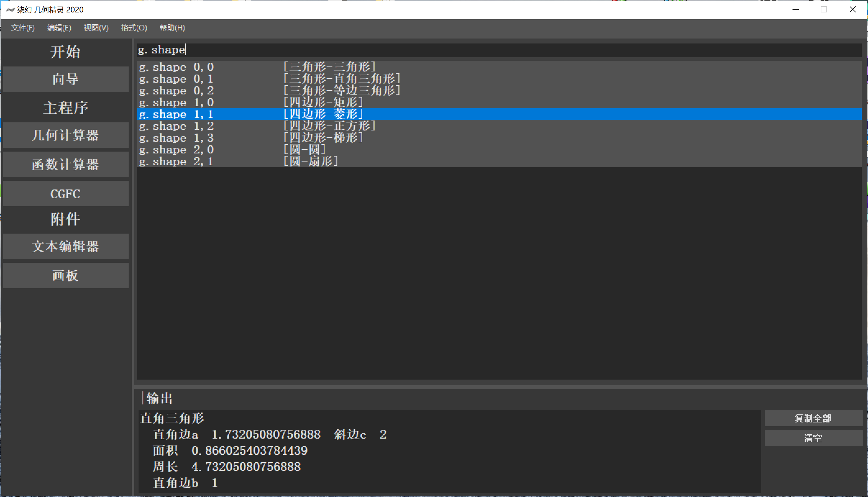
Task: Click 复制全部 to copy output
Action: point(813,418)
